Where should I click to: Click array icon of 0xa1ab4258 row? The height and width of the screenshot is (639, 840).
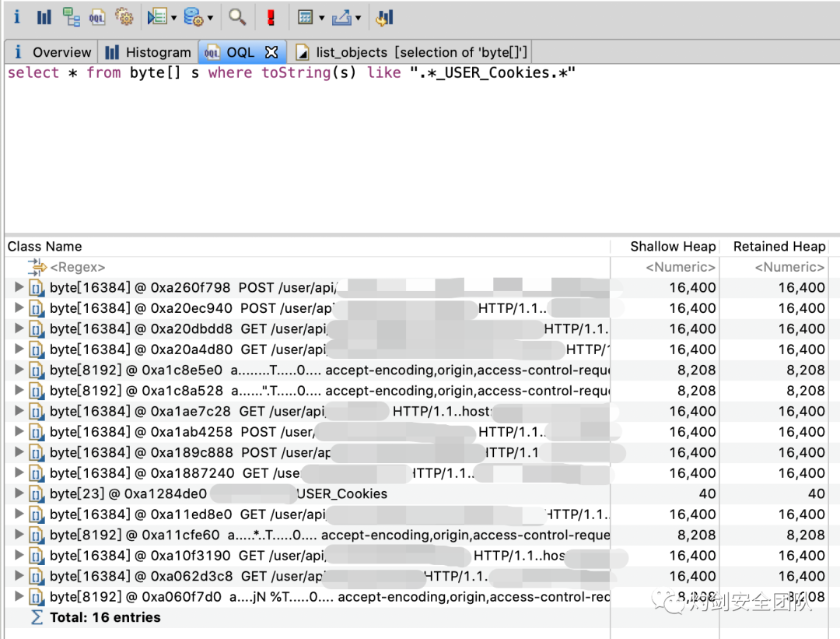[37, 432]
